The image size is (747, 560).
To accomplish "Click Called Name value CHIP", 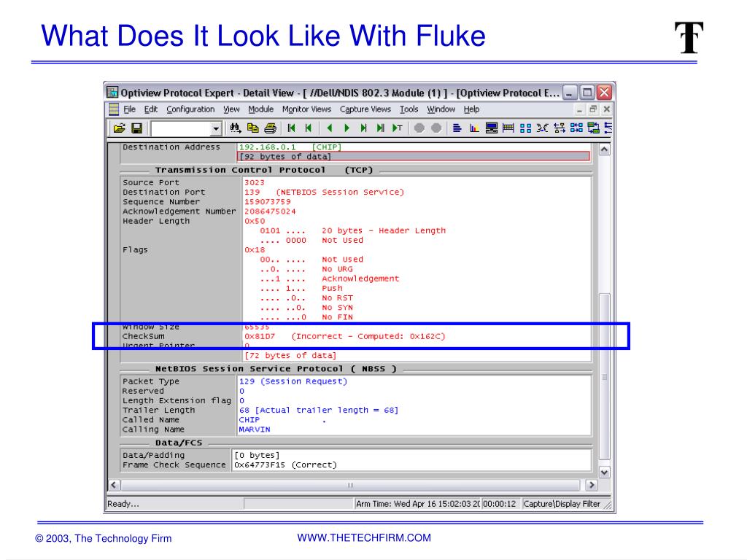I will click(x=249, y=419).
